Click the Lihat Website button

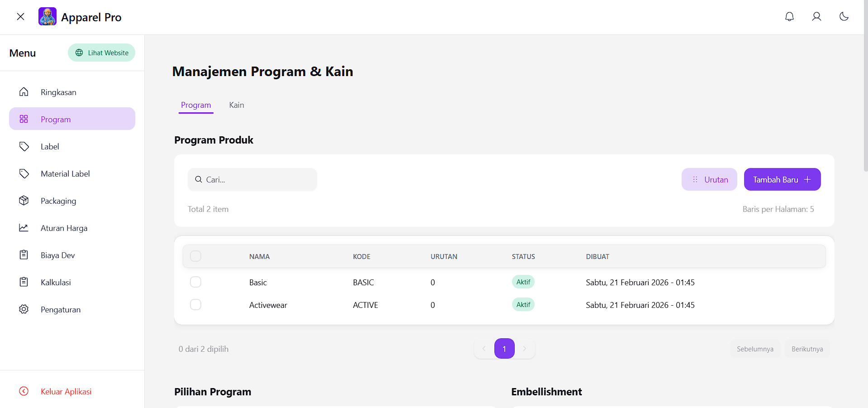pyautogui.click(x=101, y=53)
